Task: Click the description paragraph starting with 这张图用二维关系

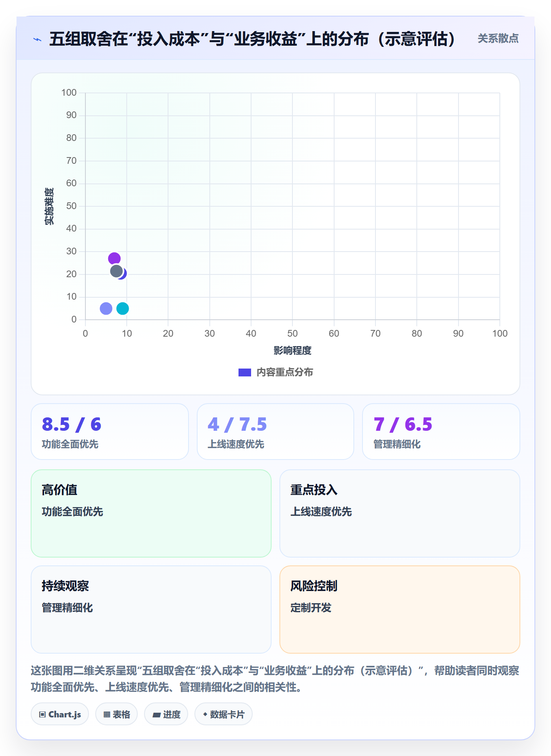Action: 275,679
